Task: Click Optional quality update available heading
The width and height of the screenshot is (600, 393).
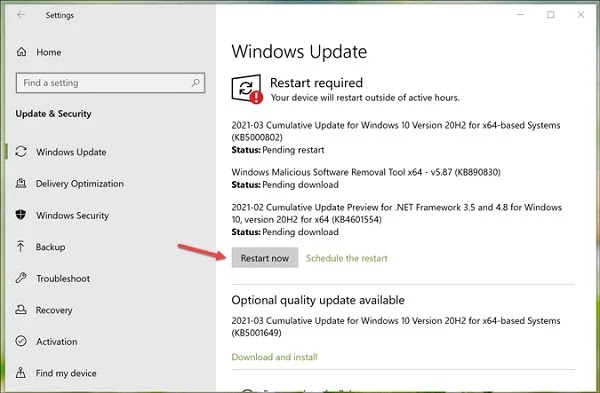Action: pos(318,300)
